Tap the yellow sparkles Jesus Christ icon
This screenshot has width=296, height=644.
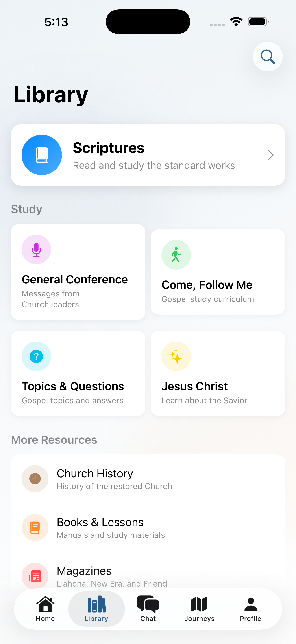tap(176, 356)
